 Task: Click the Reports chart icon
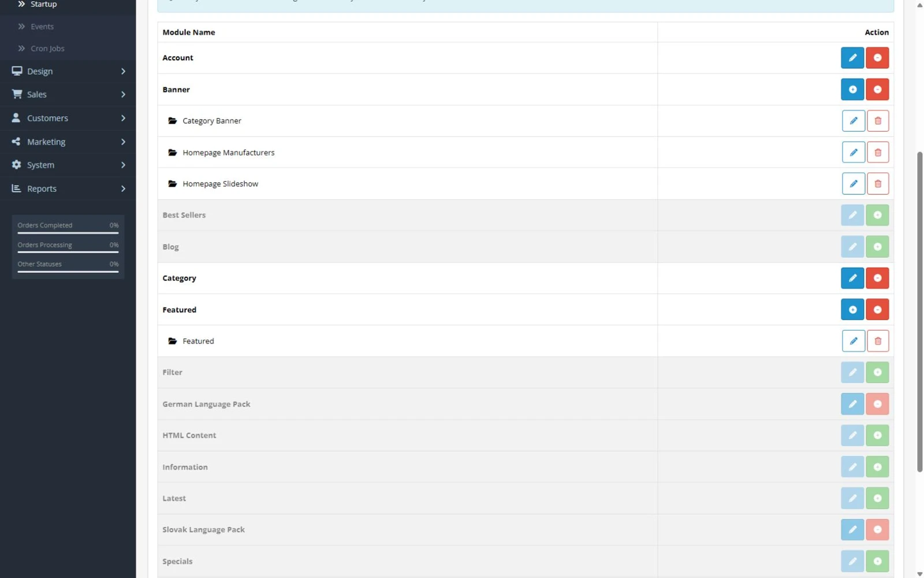(16, 188)
